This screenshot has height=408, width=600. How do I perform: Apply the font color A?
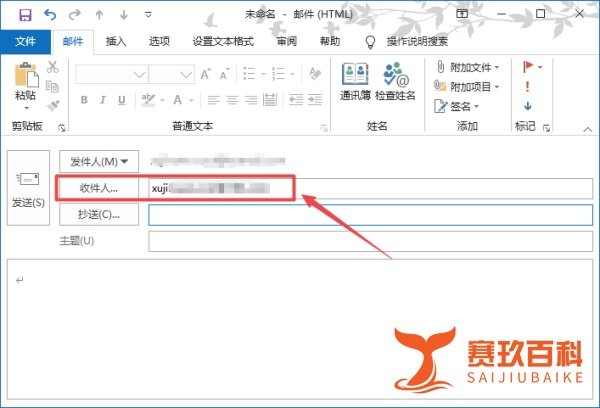pos(178,100)
